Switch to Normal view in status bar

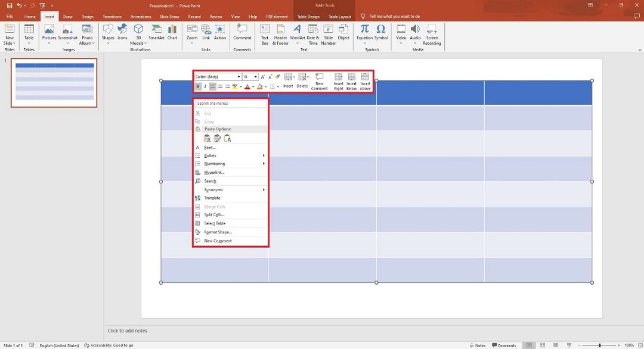click(529, 345)
